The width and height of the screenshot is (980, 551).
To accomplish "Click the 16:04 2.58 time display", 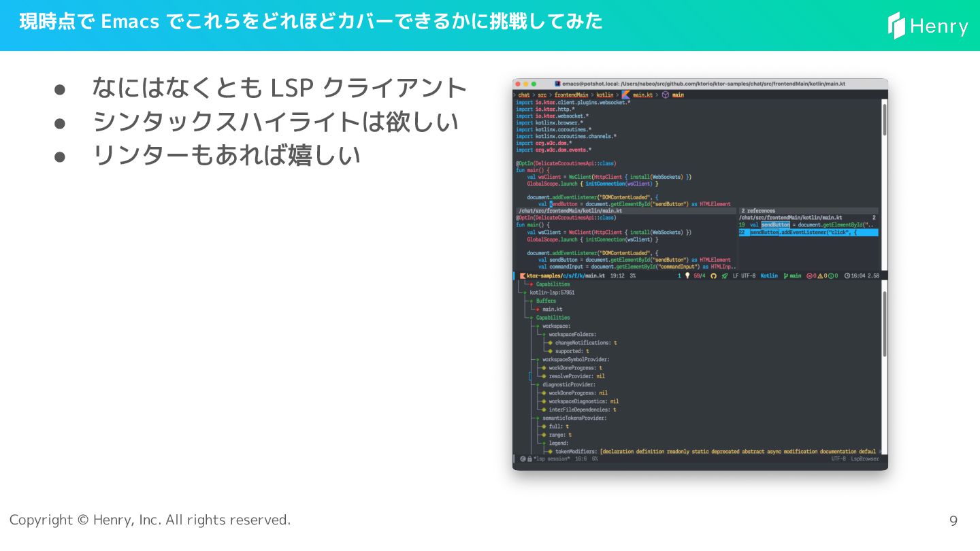I will coord(865,275).
